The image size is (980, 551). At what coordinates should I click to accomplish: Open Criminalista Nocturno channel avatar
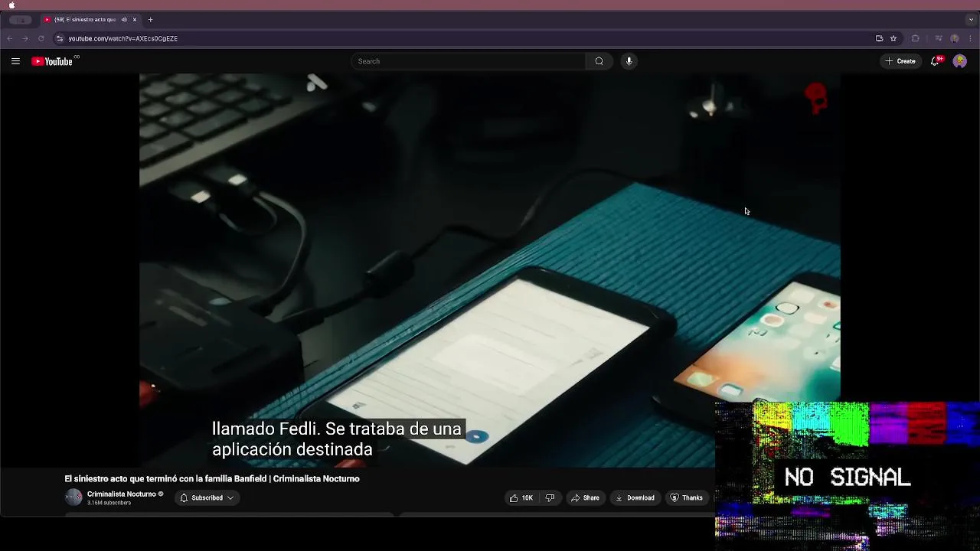(x=73, y=497)
